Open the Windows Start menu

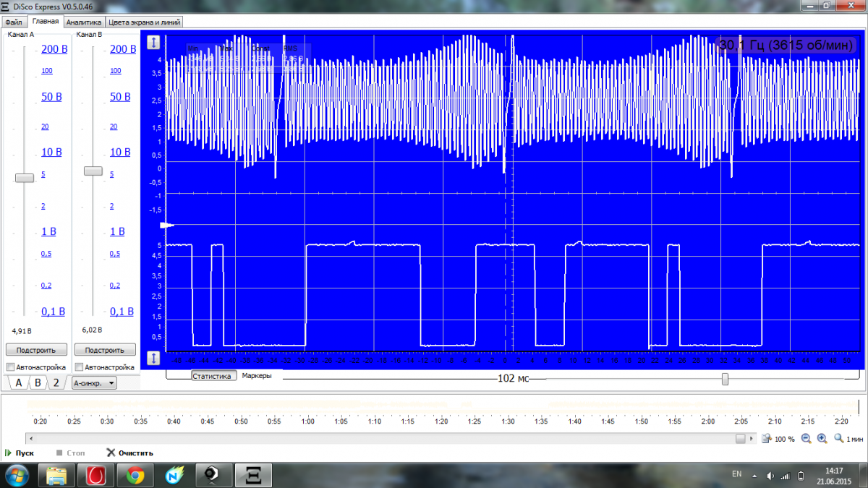pyautogui.click(x=16, y=476)
